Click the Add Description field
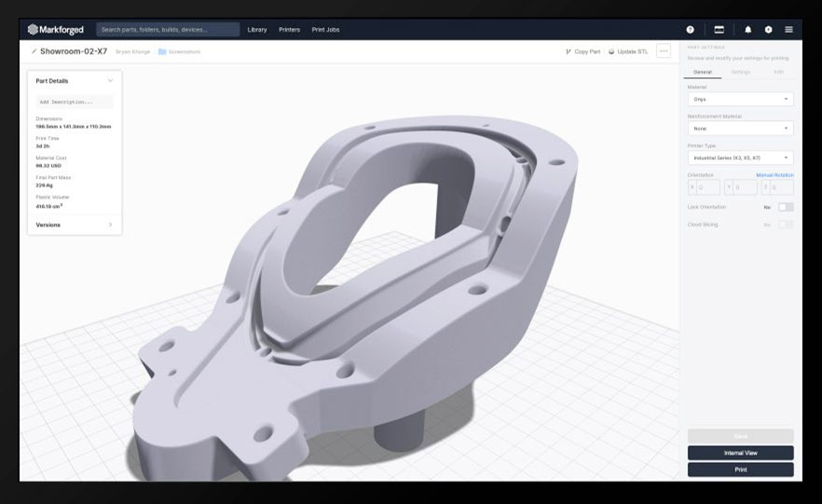 point(75,102)
